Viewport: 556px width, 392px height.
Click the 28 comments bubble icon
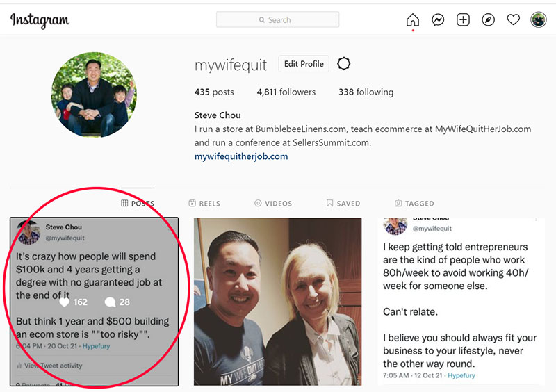coord(110,302)
